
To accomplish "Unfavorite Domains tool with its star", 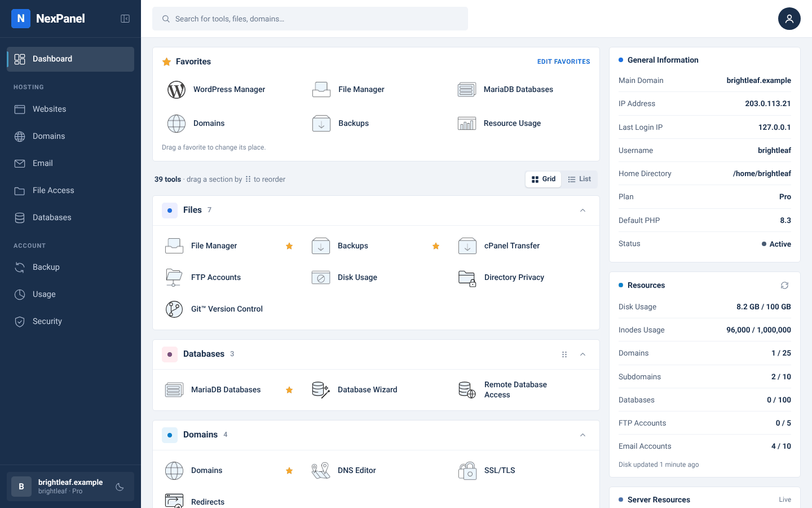I will click(289, 471).
